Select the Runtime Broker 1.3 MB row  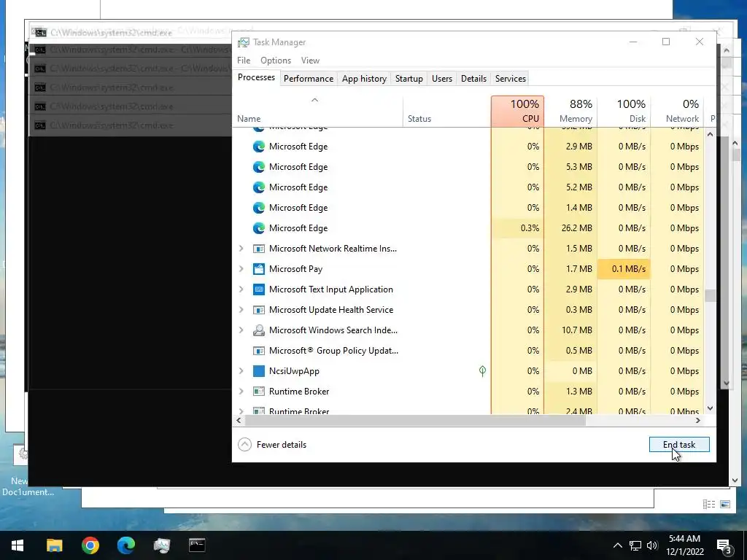(468, 392)
